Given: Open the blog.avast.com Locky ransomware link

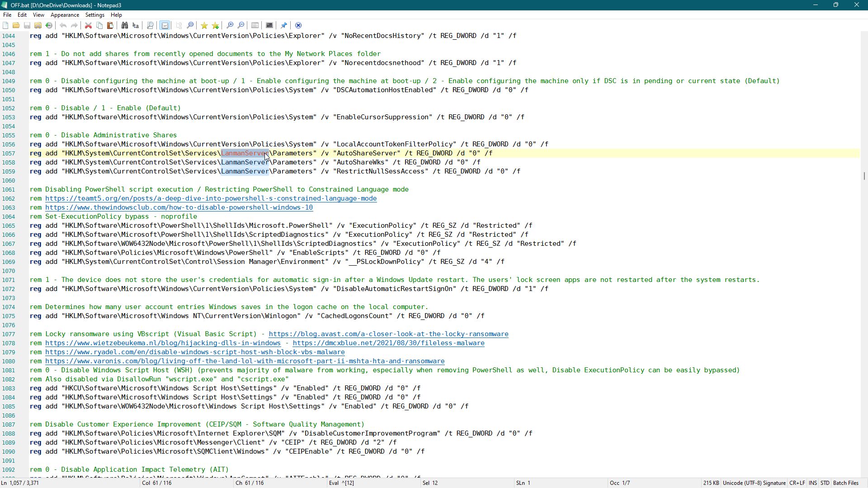Looking at the screenshot, I should click(x=388, y=334).
